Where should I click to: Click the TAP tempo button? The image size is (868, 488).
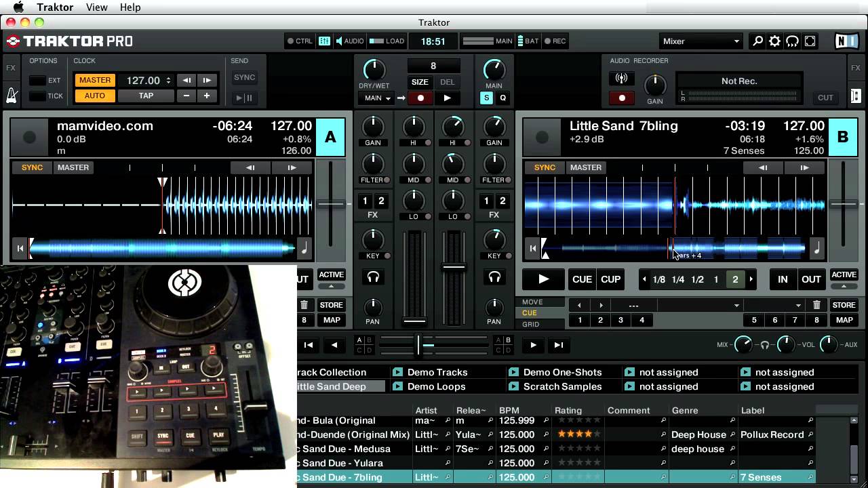point(146,96)
